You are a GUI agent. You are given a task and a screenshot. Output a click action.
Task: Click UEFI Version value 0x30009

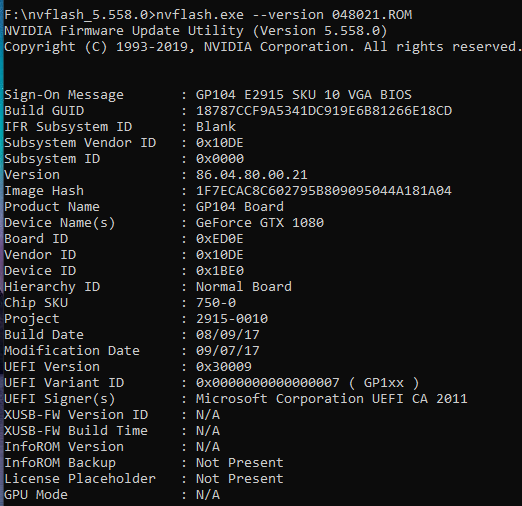tap(224, 367)
